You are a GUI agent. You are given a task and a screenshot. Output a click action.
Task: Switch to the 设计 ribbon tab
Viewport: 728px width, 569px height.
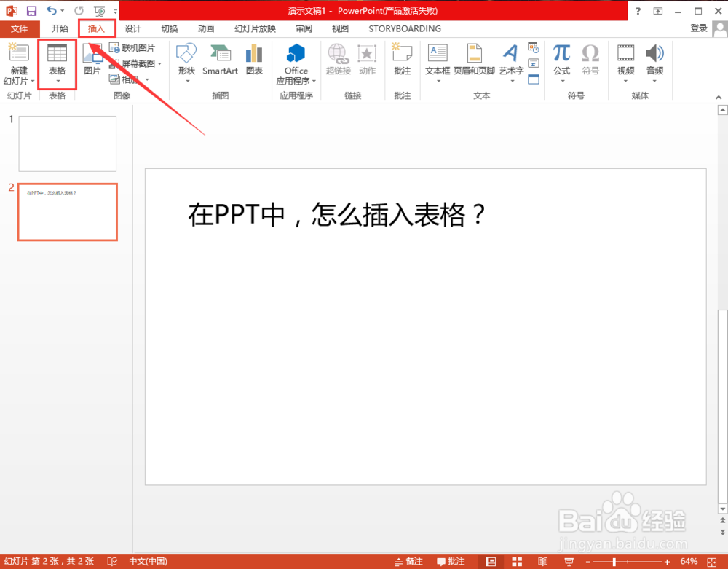(x=132, y=28)
